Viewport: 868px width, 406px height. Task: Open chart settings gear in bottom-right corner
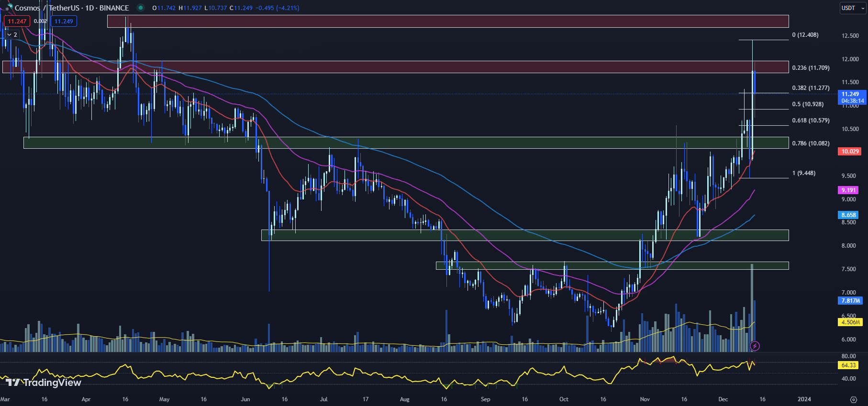[853, 399]
